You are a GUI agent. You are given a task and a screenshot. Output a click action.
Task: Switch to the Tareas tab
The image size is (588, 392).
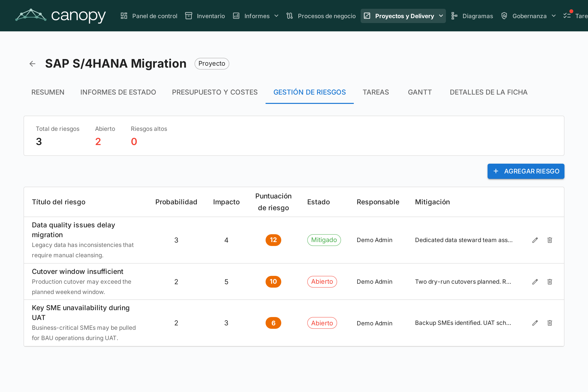(x=376, y=92)
